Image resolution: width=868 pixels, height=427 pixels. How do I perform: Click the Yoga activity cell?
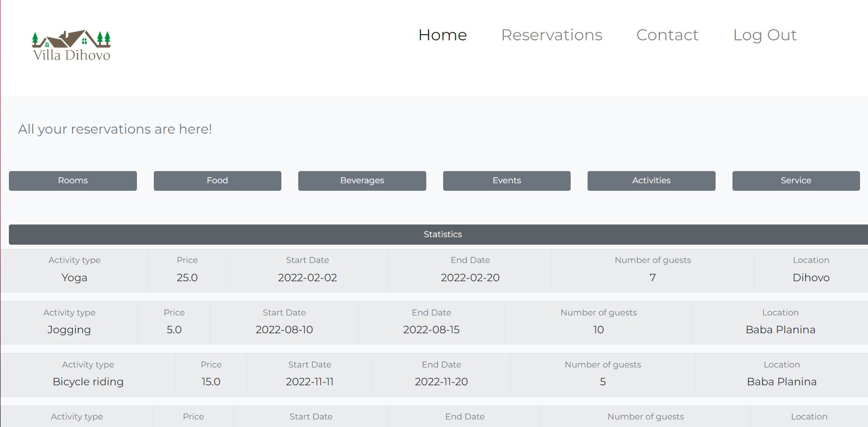(74, 278)
